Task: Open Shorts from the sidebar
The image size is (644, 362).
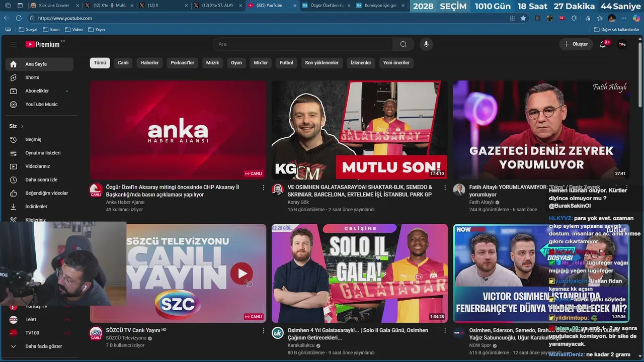Action: [40, 77]
